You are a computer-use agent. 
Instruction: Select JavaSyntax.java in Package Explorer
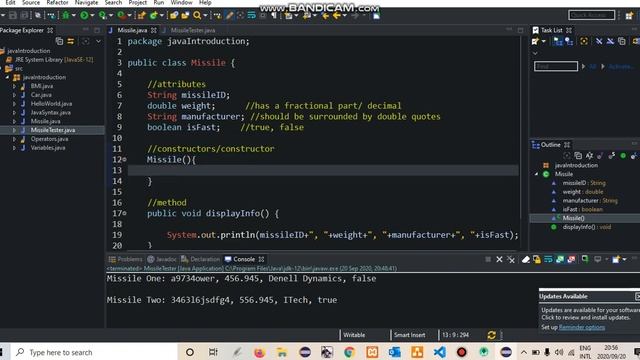click(x=51, y=113)
